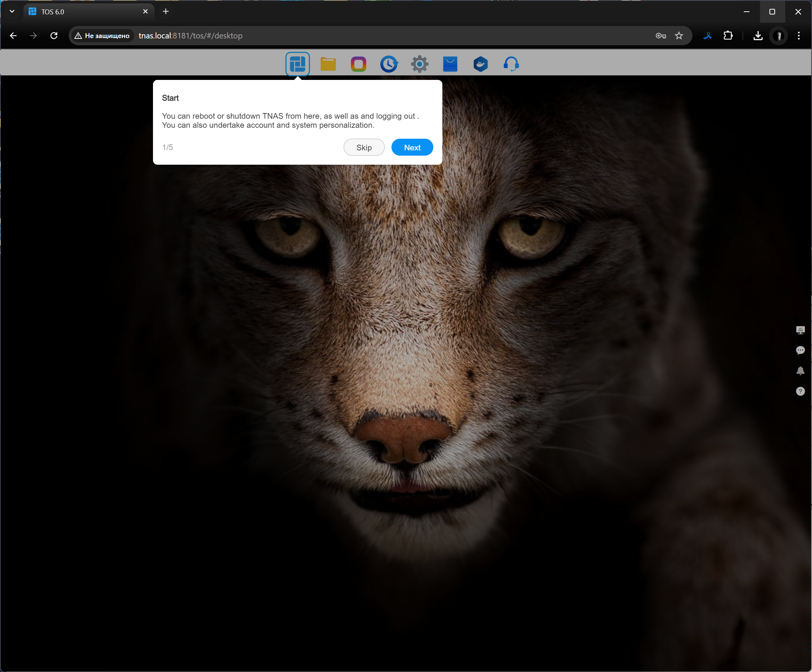
Task: Open the TOS Start menu icon
Action: point(297,64)
